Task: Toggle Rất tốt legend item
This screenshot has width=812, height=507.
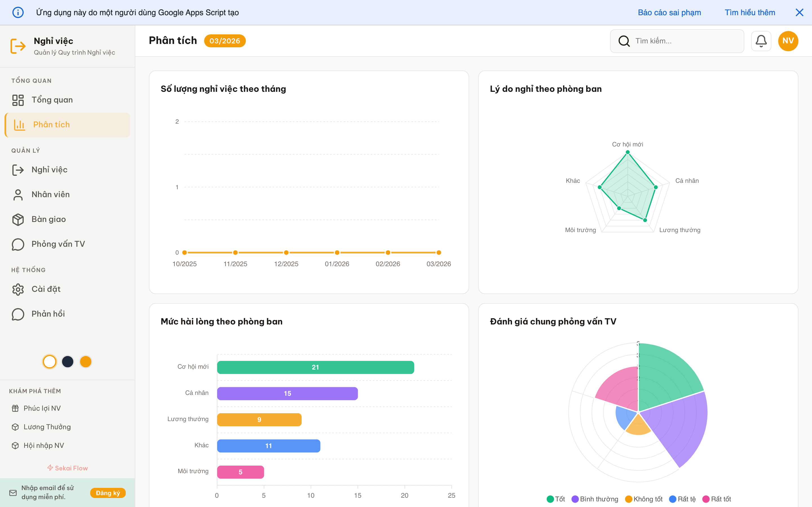Action: coord(717,499)
